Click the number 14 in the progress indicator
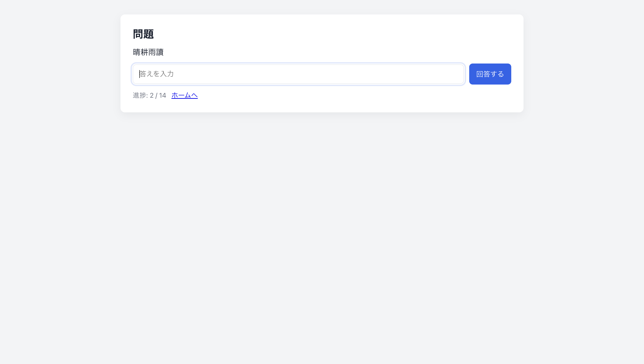Viewport: 644px width, 364px height. [x=163, y=95]
